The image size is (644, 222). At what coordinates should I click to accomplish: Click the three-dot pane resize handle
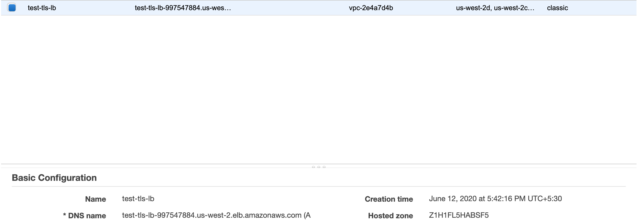click(x=319, y=167)
